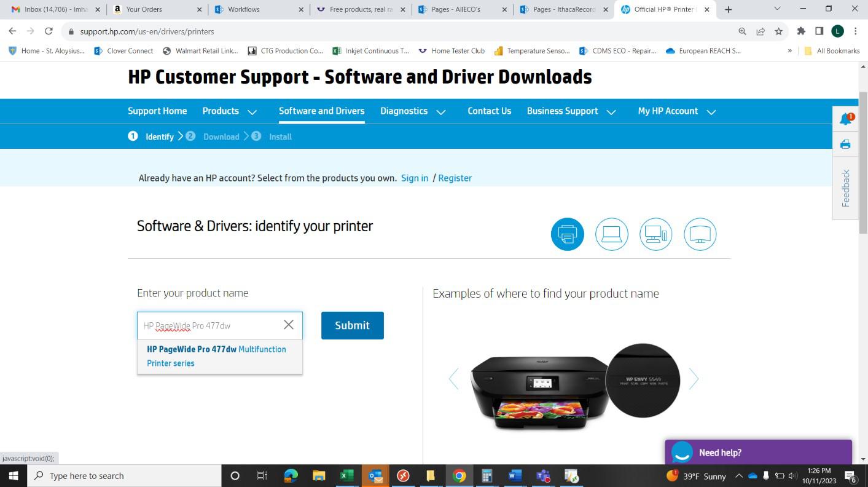Switch to the Pages - AllECO's tab
The width and height of the screenshot is (868, 487).
coord(461,9)
